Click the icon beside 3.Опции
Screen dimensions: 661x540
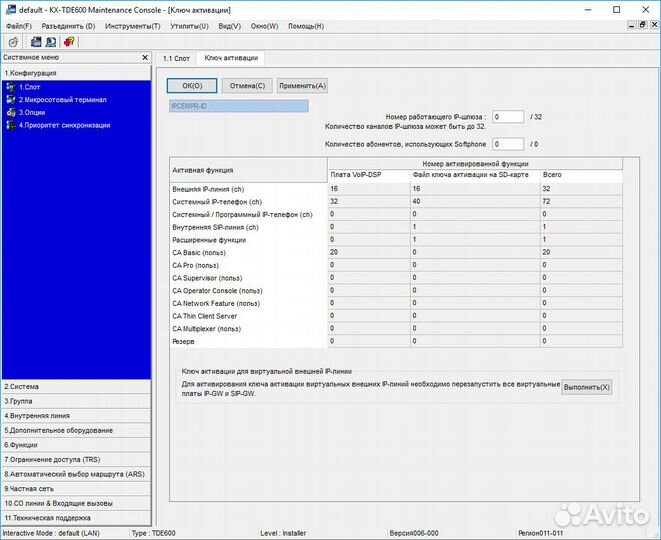pos(11,112)
